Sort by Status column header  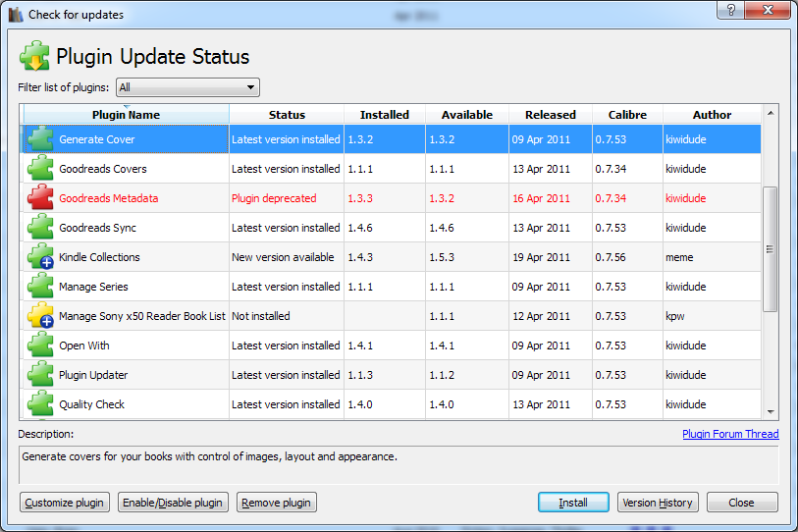click(287, 115)
